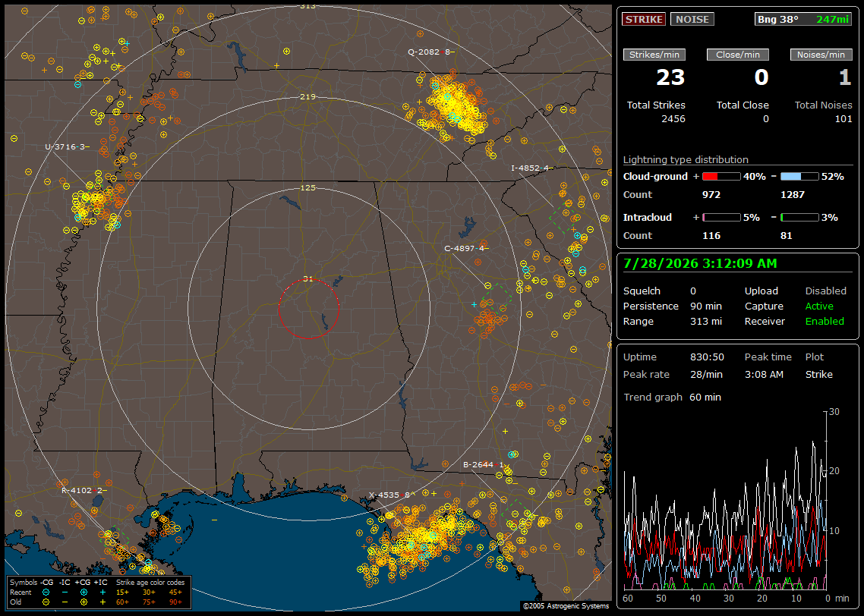Click storm cell label R-4102-2
864x616 pixels.
click(84, 490)
